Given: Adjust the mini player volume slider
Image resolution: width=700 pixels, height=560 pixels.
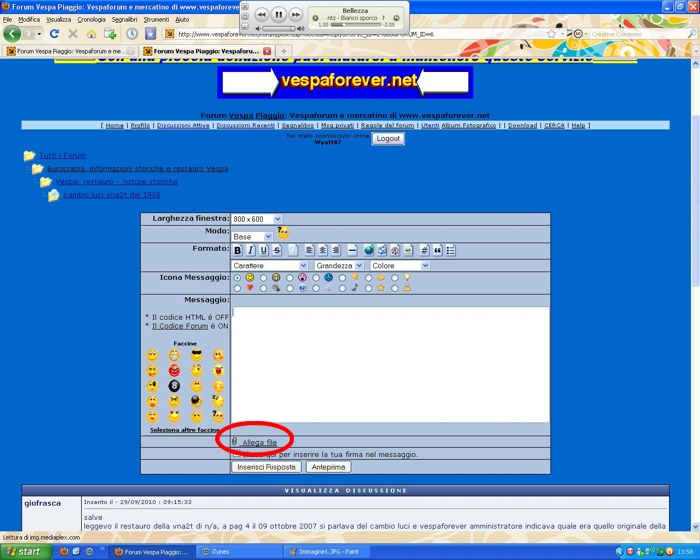Looking at the screenshot, I should (279, 29).
